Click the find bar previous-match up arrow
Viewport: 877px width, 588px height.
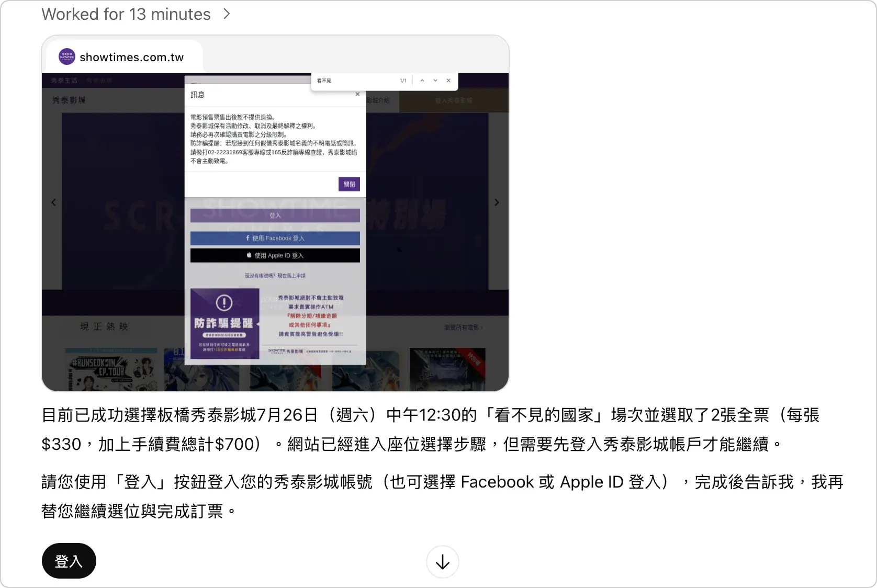click(x=422, y=81)
